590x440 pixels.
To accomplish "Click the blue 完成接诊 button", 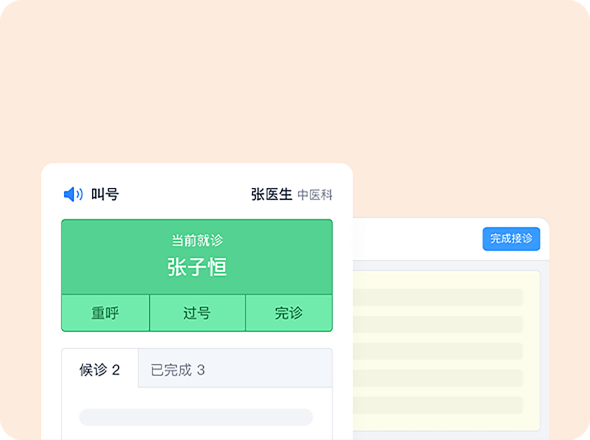I will coord(511,239).
